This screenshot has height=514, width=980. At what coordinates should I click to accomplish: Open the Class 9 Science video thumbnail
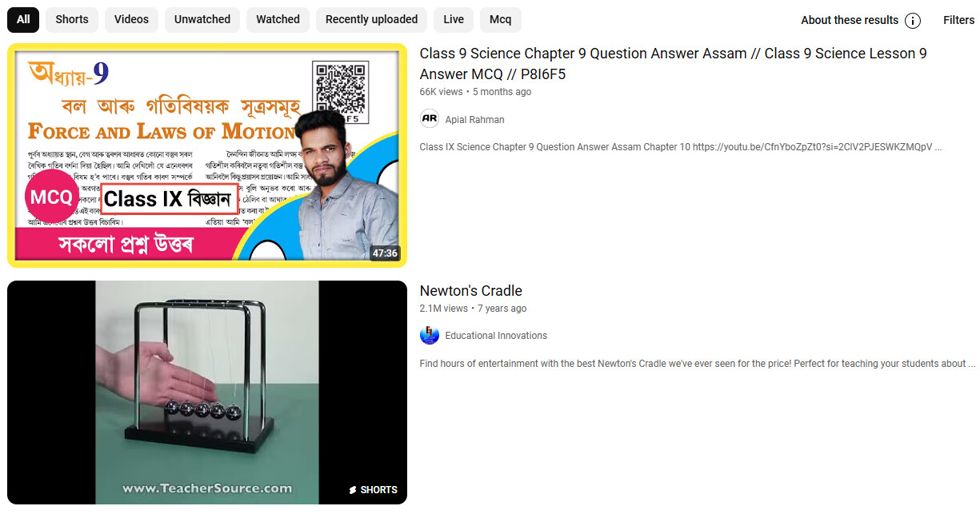[207, 155]
